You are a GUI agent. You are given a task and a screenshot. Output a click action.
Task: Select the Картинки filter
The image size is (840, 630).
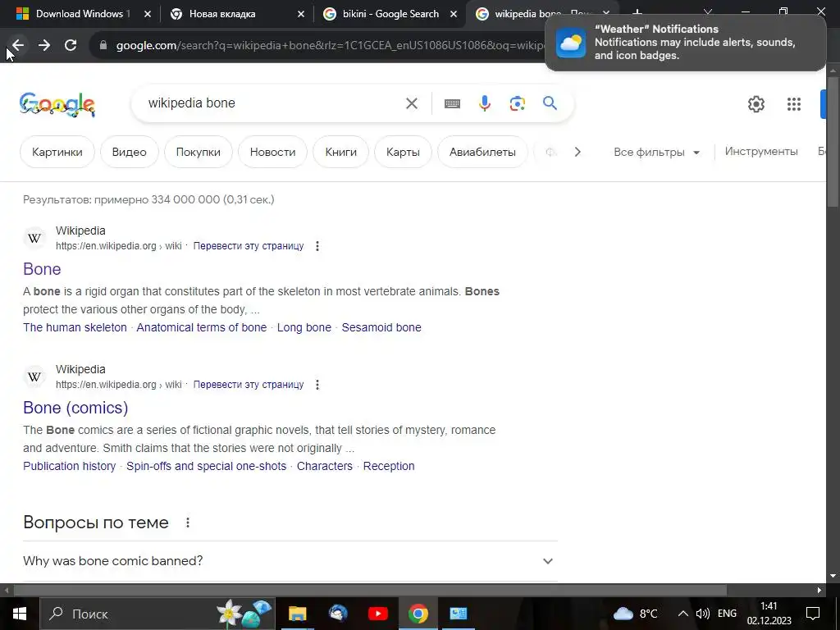pos(57,152)
